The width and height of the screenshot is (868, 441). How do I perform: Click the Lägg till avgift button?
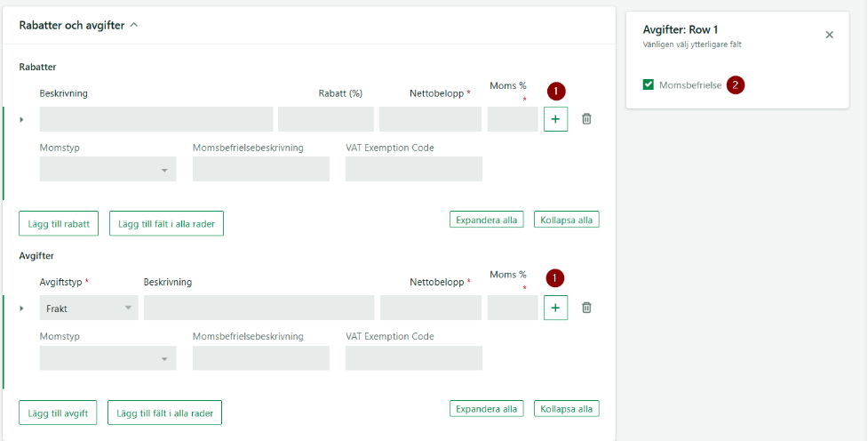point(58,413)
